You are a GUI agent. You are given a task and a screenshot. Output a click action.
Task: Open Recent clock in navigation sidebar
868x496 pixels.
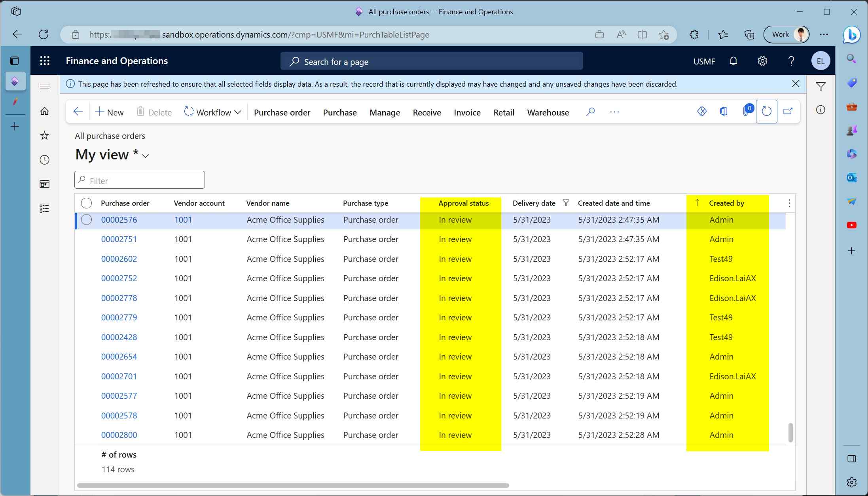[x=45, y=160]
